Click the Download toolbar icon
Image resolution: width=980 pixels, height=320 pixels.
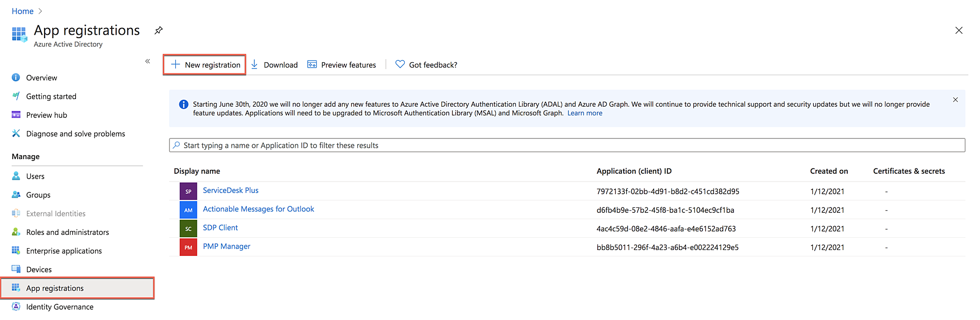[254, 65]
